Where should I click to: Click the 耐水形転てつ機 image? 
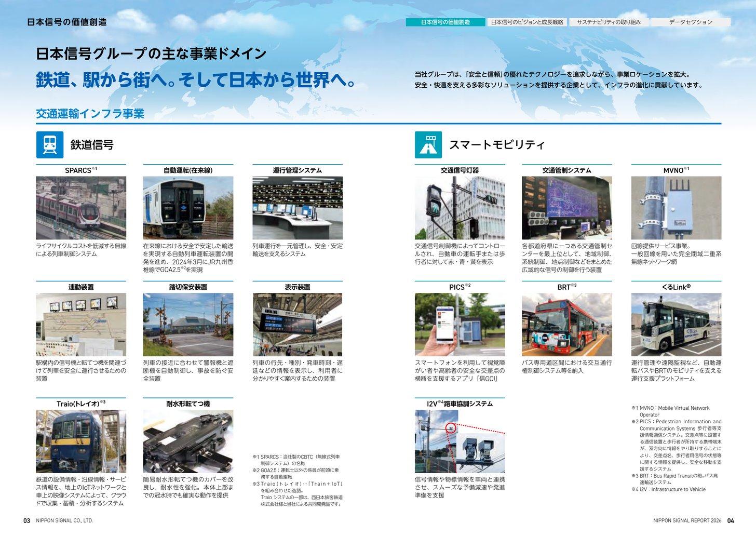coord(188,441)
